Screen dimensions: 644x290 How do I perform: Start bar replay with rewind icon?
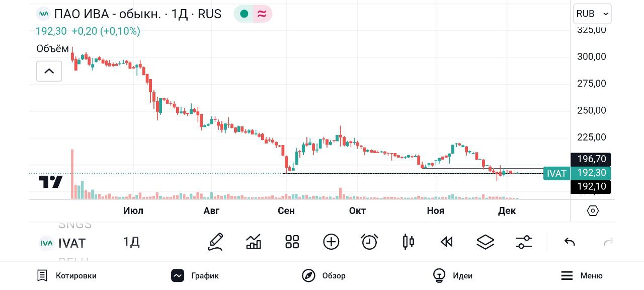(x=447, y=242)
